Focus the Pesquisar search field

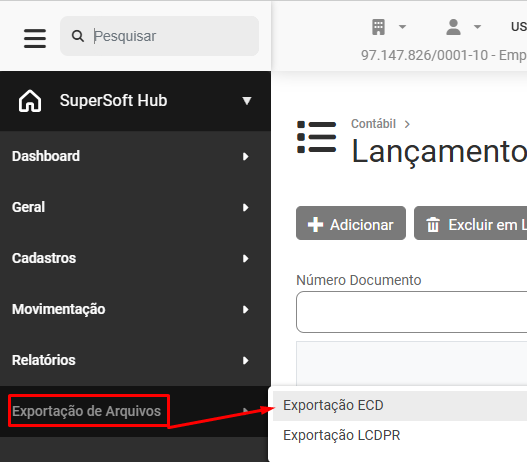coord(159,36)
